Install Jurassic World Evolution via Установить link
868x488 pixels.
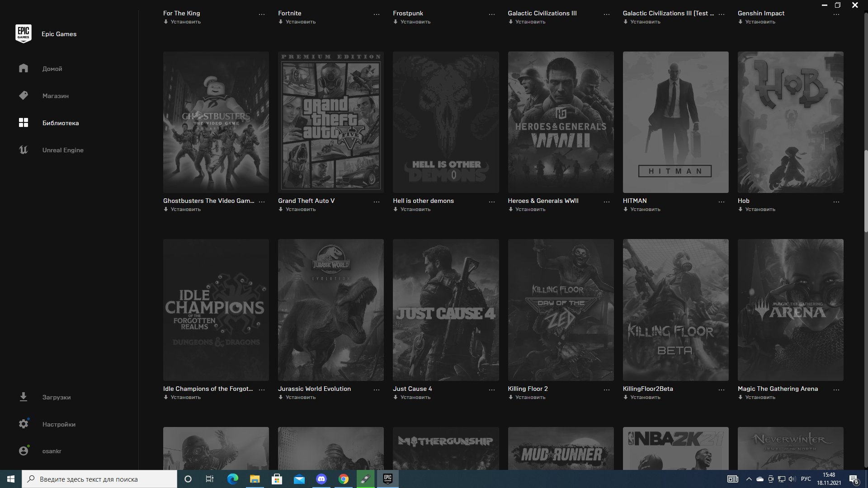(x=300, y=397)
